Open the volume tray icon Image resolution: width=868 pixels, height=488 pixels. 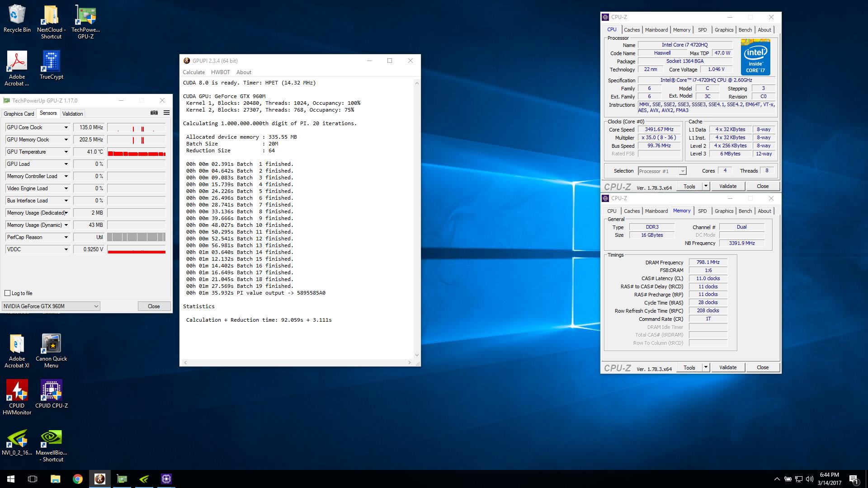[809, 479]
